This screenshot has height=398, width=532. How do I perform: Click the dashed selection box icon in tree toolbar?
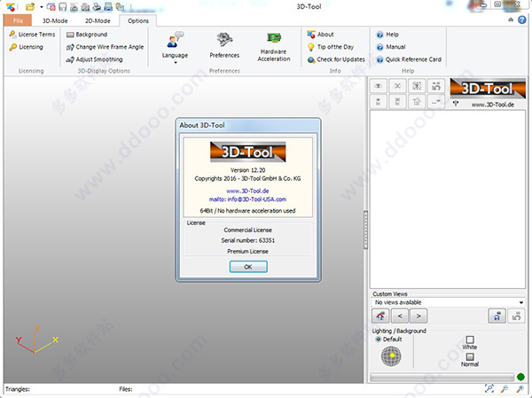(x=417, y=86)
